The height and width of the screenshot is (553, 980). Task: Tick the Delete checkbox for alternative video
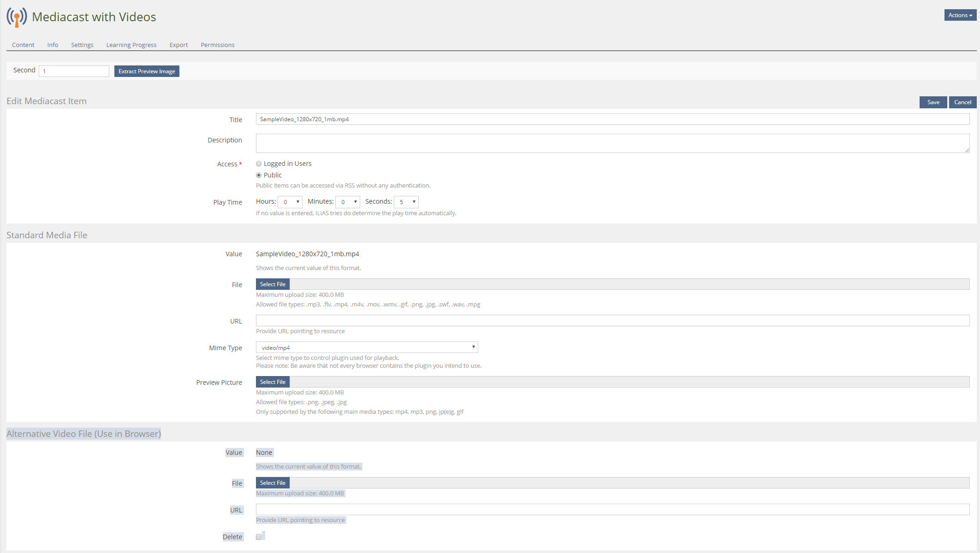point(259,537)
